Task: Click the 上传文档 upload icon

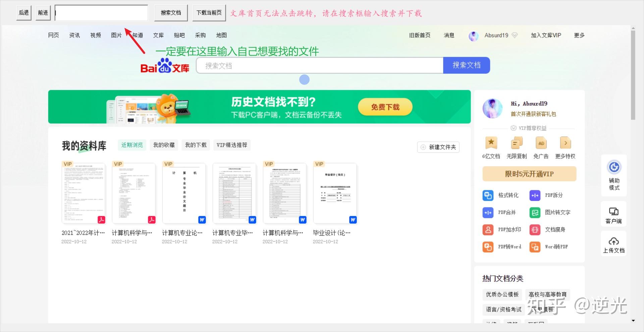Action: pos(614,241)
